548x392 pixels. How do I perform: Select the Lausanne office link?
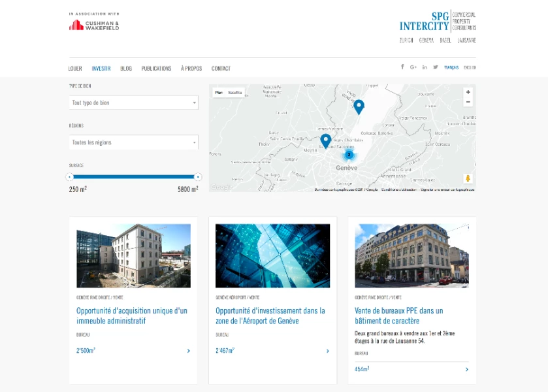click(466, 41)
